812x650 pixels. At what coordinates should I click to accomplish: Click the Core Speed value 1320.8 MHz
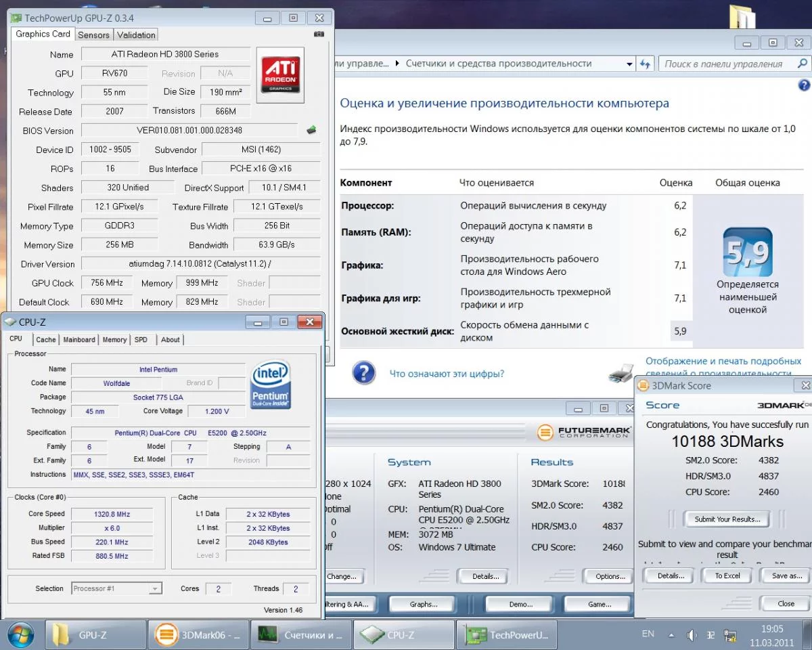[x=112, y=514]
